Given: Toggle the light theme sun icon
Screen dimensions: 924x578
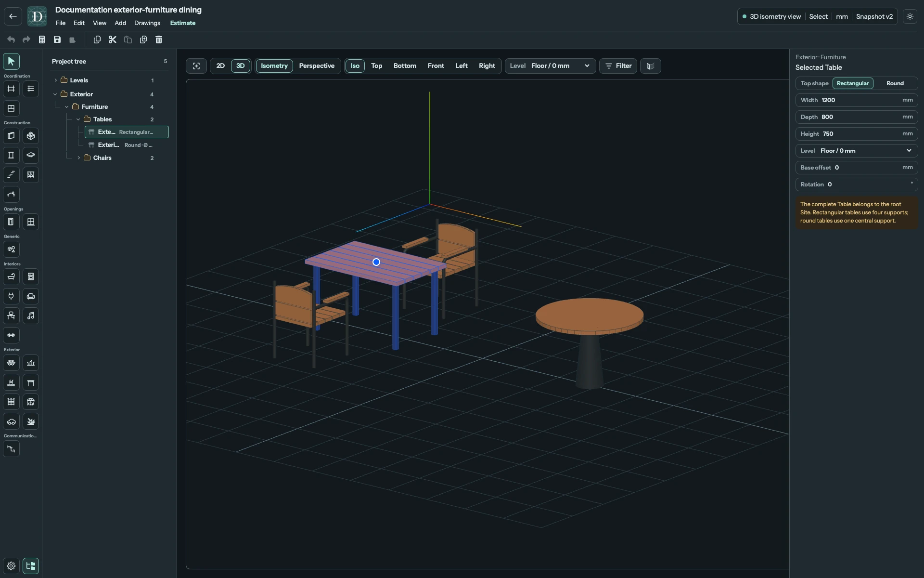Looking at the screenshot, I should pos(910,16).
